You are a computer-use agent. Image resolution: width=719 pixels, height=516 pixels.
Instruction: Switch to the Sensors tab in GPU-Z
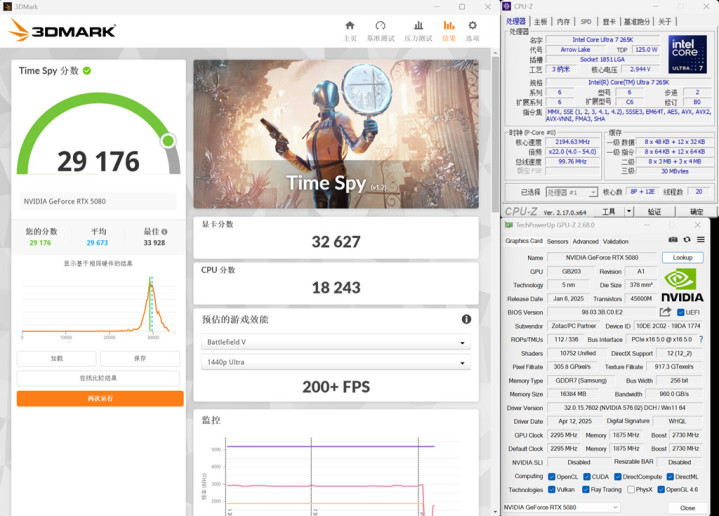[x=557, y=241]
